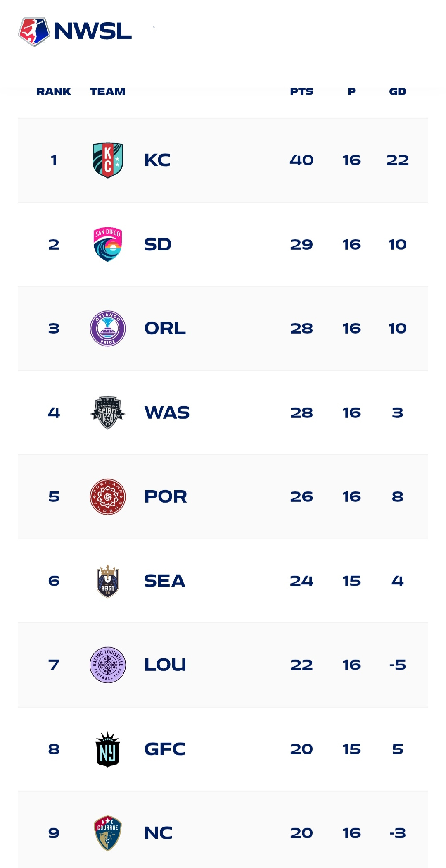Open the Washington Spirit crest
This screenshot has height=868, width=446.
click(108, 413)
